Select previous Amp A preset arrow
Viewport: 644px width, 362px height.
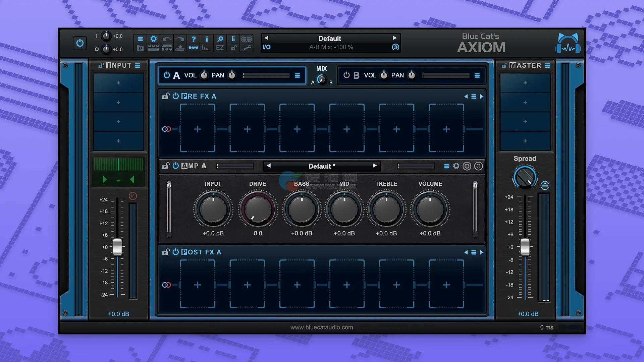pos(269,166)
